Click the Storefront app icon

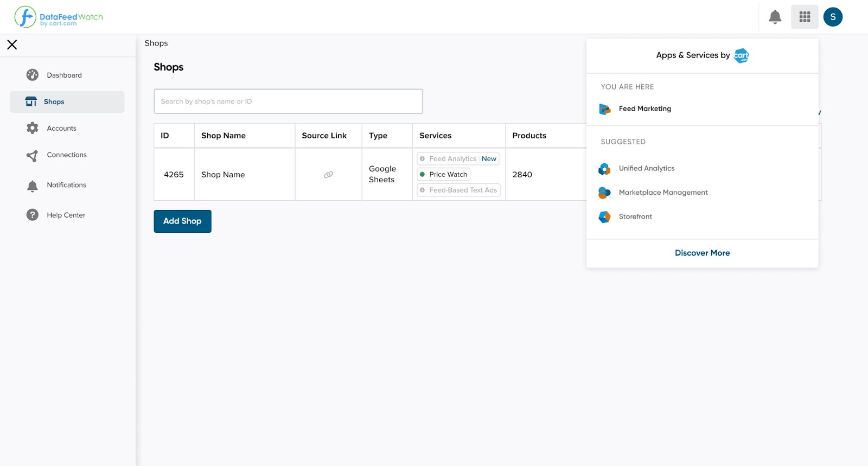(x=604, y=217)
